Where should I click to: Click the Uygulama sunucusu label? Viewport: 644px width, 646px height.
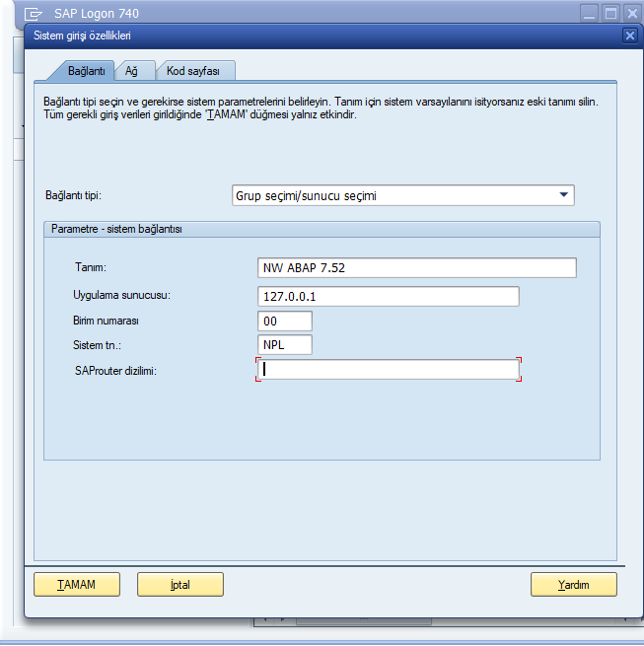click(x=121, y=295)
